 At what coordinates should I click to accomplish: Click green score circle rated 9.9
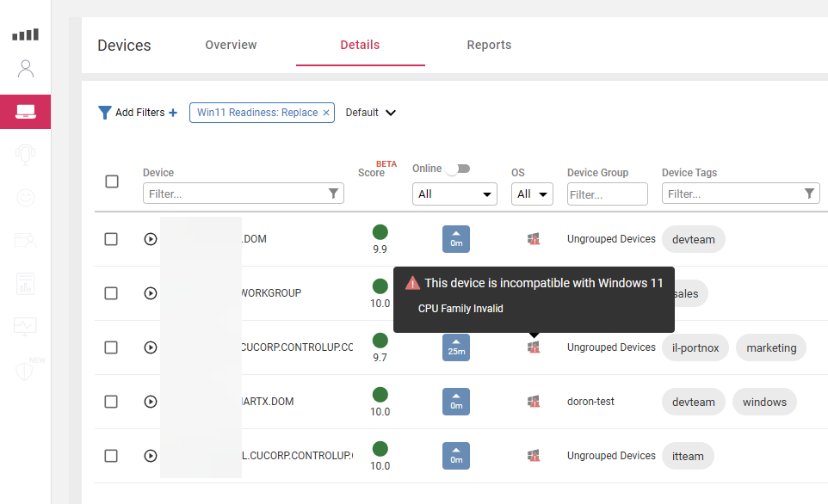click(380, 231)
